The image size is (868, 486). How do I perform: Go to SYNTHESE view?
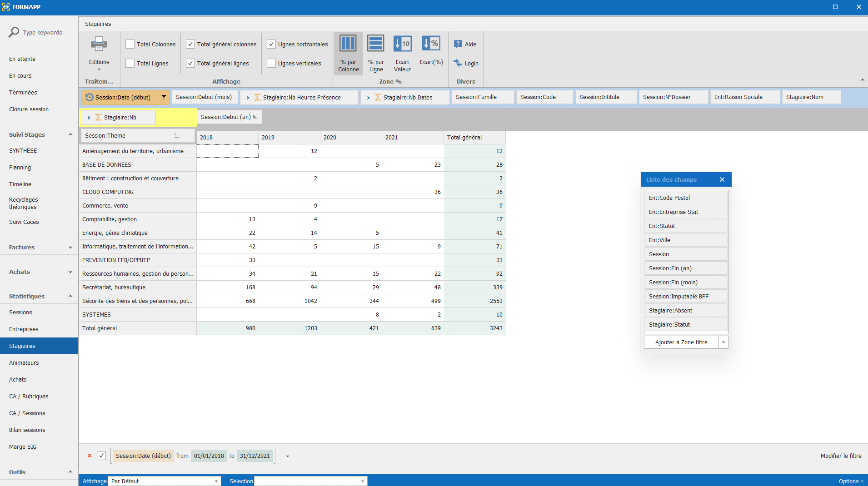[23, 151]
